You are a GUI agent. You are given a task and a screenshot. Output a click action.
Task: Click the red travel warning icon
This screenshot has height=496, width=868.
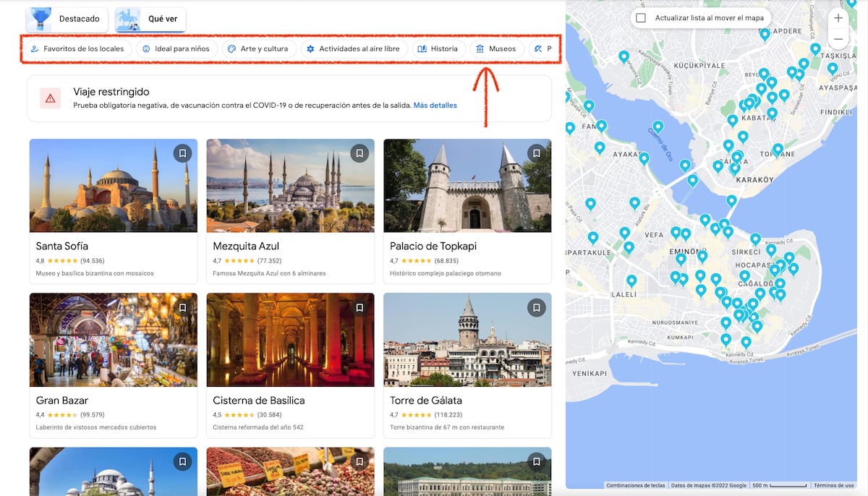50,98
